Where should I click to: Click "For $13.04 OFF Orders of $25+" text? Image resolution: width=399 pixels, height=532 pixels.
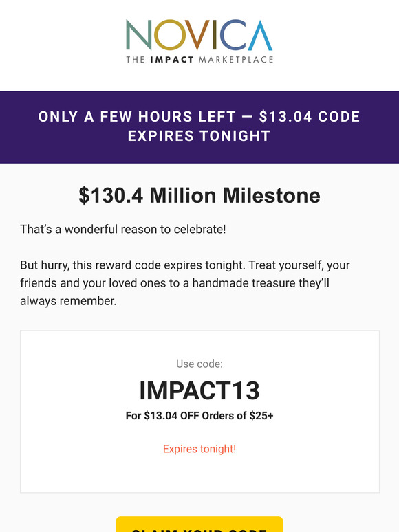click(x=199, y=416)
